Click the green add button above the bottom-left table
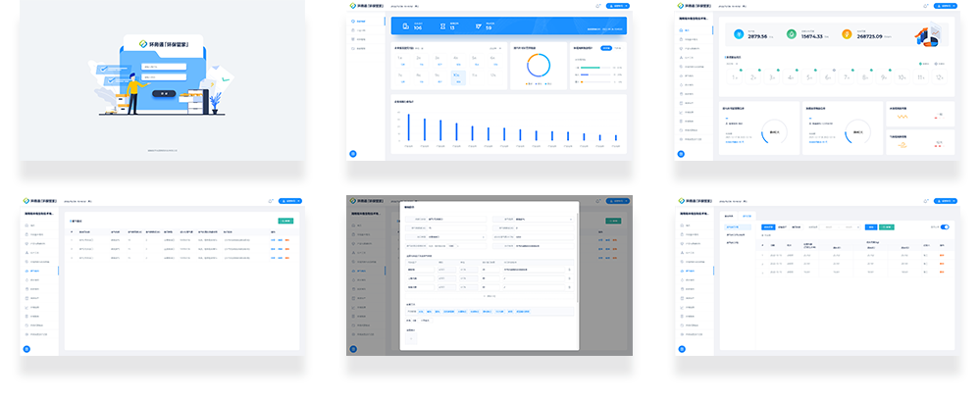Image resolution: width=980 pixels, height=400 pixels. pyautogui.click(x=285, y=221)
